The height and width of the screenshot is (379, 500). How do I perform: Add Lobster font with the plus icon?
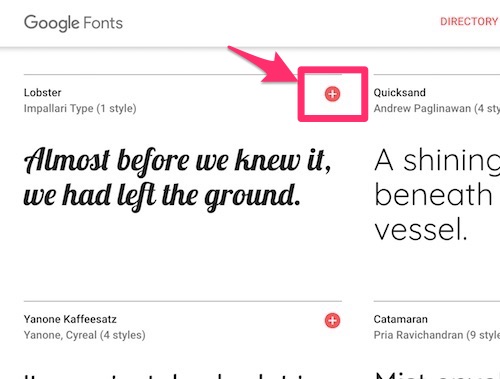(x=332, y=94)
